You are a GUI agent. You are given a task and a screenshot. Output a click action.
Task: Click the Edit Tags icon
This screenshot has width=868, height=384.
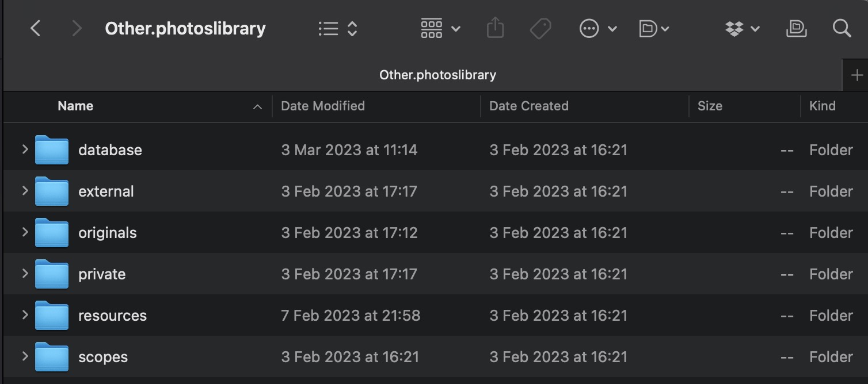(540, 28)
